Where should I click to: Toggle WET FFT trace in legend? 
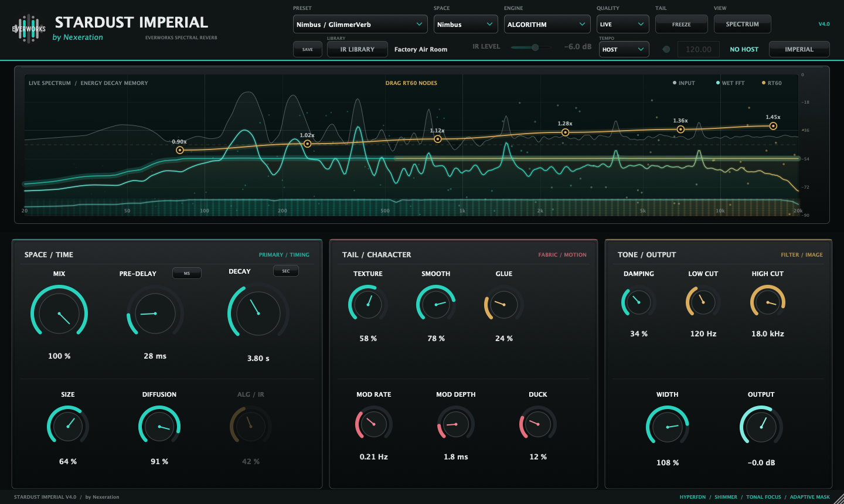(730, 83)
